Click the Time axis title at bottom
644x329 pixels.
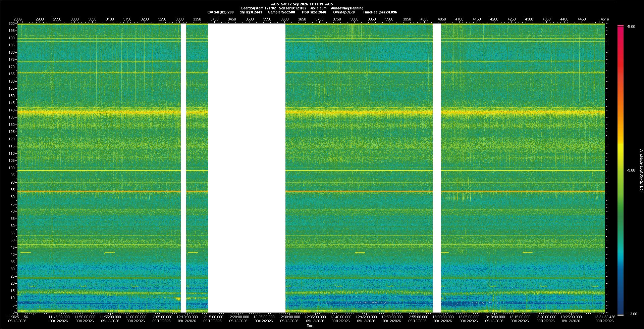[310, 326]
